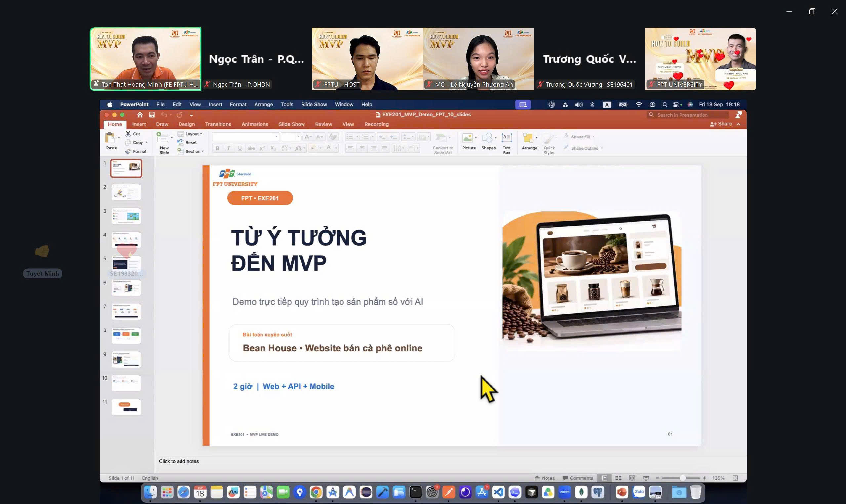Click the Fit slide to window icon

[x=735, y=478]
